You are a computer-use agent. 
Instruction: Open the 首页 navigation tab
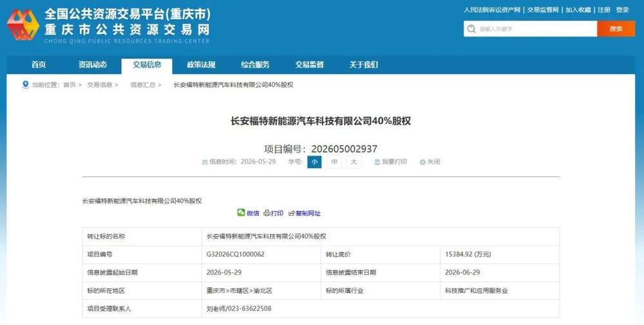tap(39, 65)
